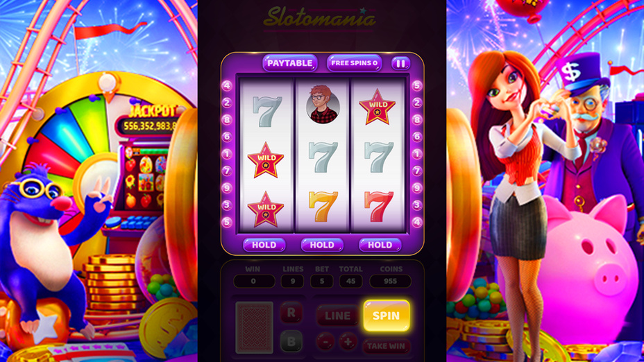Screen dimensions: 644x362
Task: Toggle HOLD under the first reel
Action: (x=264, y=245)
